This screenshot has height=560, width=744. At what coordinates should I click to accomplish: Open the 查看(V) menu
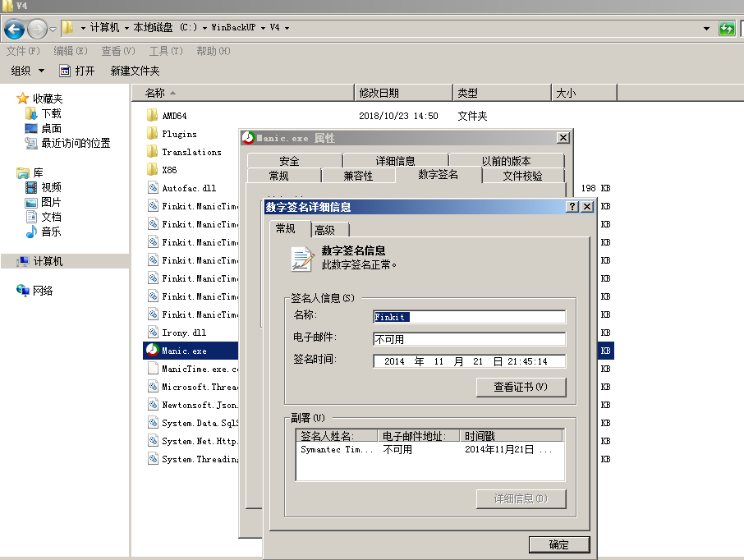tap(118, 51)
